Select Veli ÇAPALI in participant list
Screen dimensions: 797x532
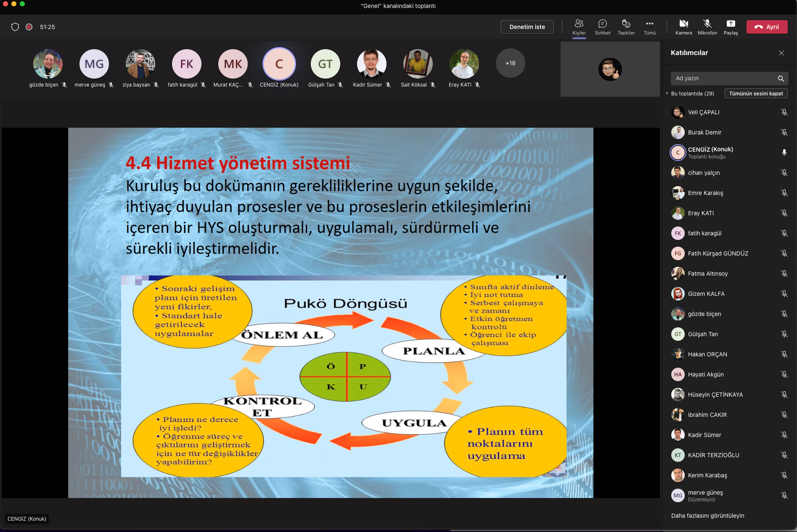[x=704, y=112]
